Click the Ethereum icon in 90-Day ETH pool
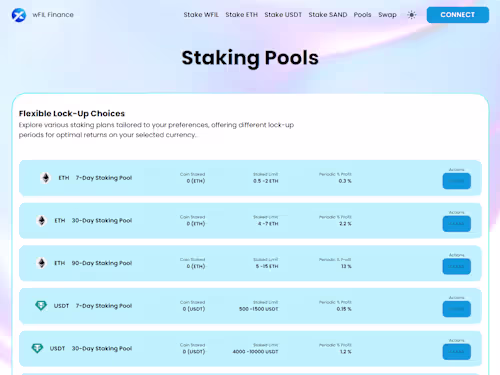500x375 pixels. click(x=42, y=263)
